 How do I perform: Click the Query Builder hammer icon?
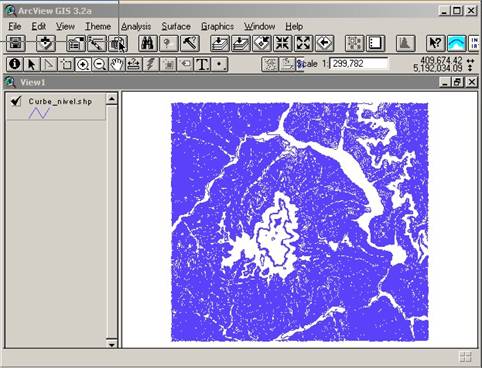(190, 43)
